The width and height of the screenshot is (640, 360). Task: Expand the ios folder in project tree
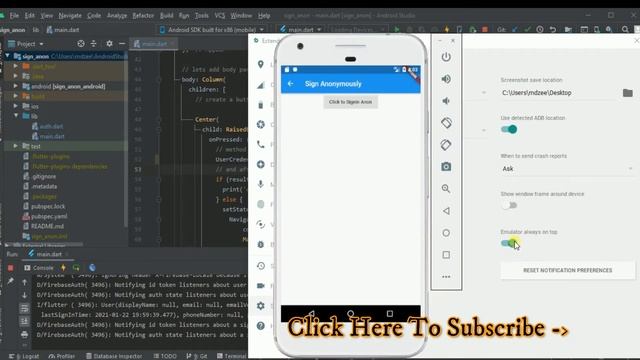[16, 106]
